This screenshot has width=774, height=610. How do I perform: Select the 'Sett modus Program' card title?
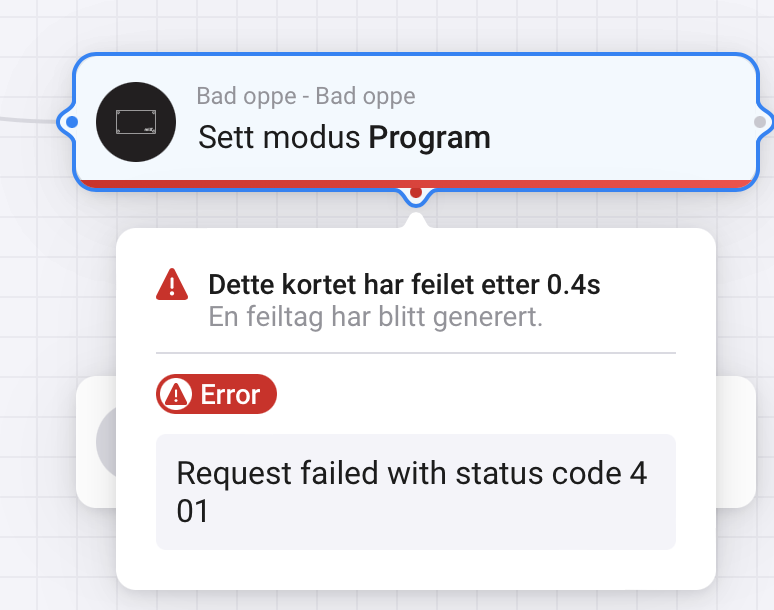[x=344, y=137]
